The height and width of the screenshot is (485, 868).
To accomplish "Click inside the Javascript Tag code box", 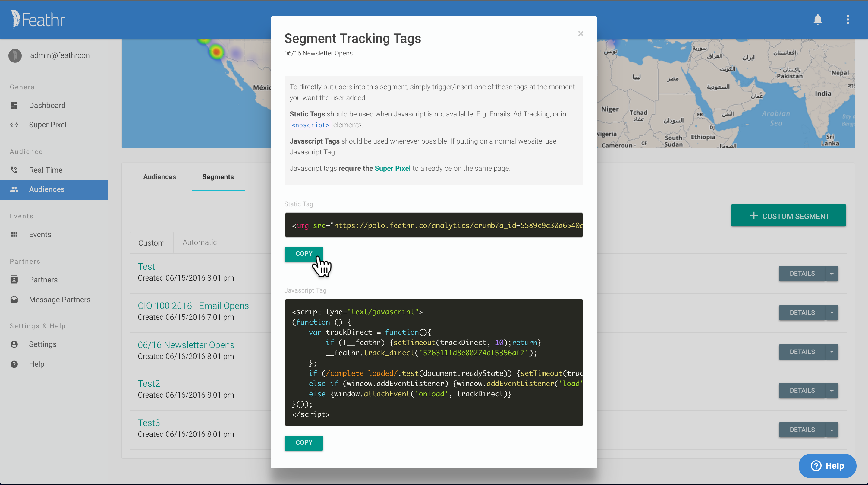I will pos(434,363).
